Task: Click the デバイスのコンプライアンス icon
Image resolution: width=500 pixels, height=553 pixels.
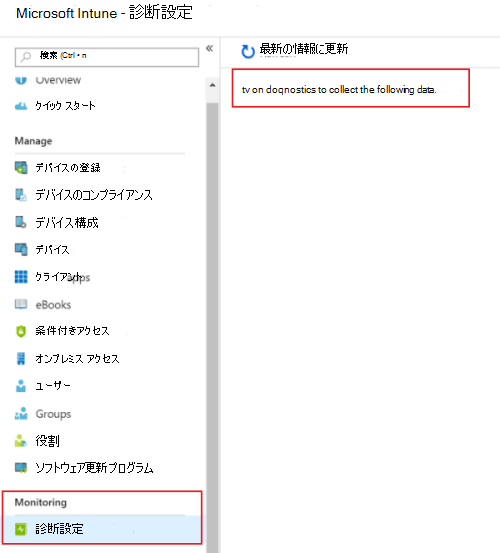Action: point(21,195)
